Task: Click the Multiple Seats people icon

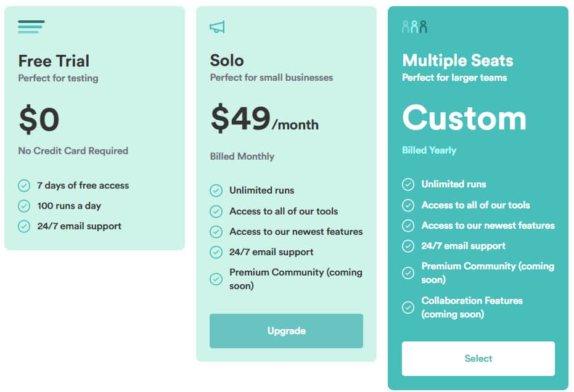Action: coord(414,27)
